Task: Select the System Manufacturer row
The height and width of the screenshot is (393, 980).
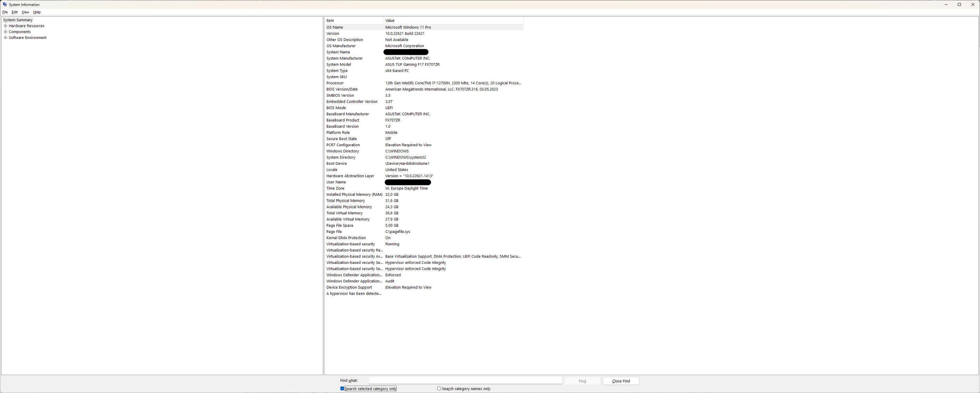Action: (x=424, y=58)
